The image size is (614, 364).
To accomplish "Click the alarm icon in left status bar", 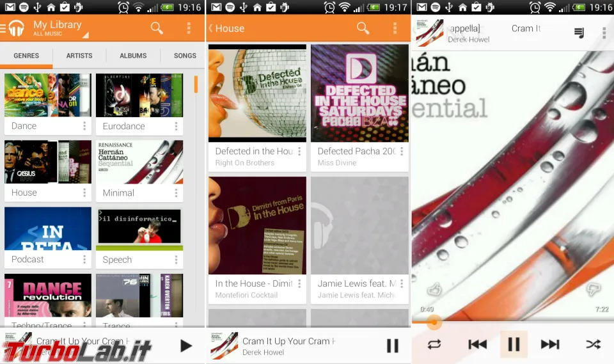I will pos(123,7).
